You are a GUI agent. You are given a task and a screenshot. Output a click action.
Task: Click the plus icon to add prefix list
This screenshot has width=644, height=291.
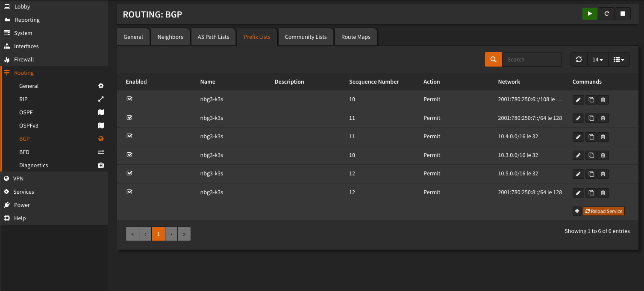577,211
